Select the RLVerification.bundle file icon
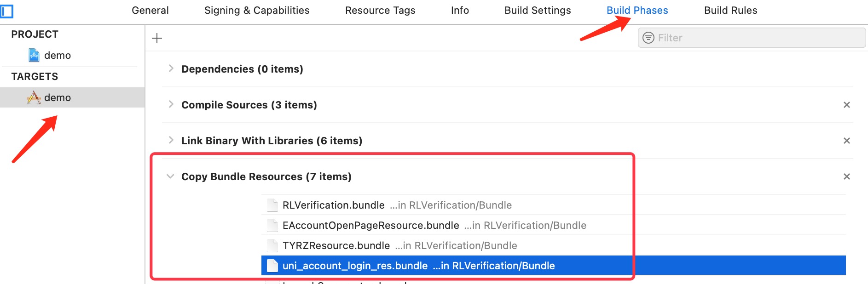Screen dimensions: 868x284 click(272, 205)
